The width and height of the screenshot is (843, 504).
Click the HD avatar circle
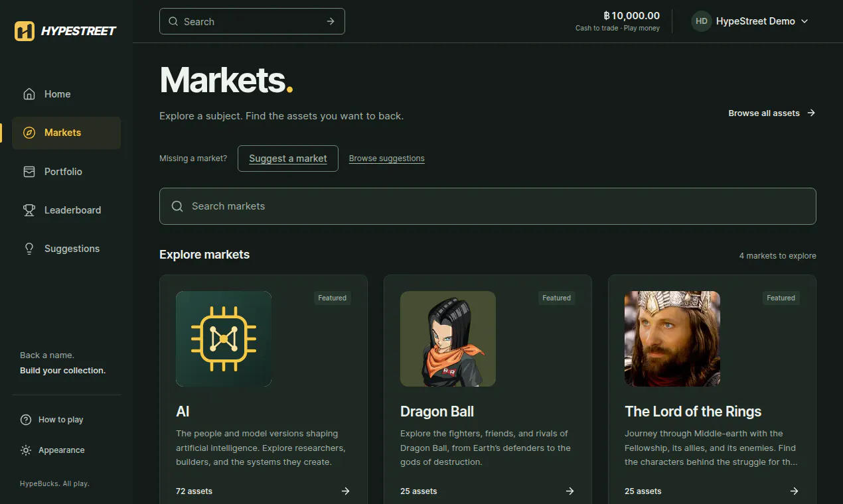702,21
